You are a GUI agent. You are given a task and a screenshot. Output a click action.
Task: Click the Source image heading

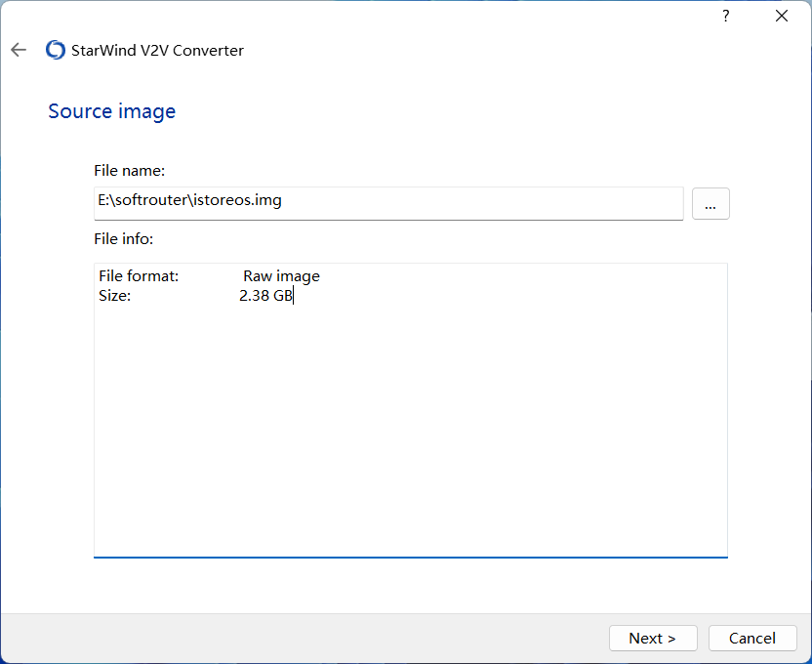[x=112, y=111]
